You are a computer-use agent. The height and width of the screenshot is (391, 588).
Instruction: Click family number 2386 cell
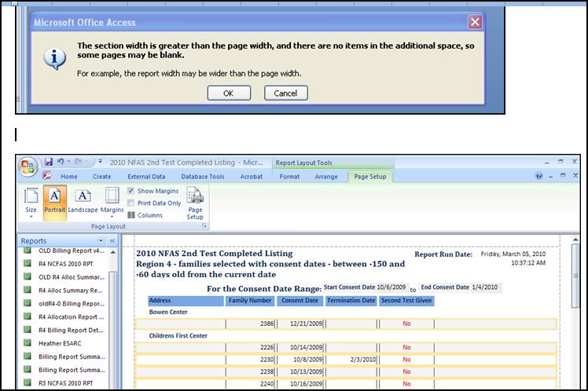[251, 323]
